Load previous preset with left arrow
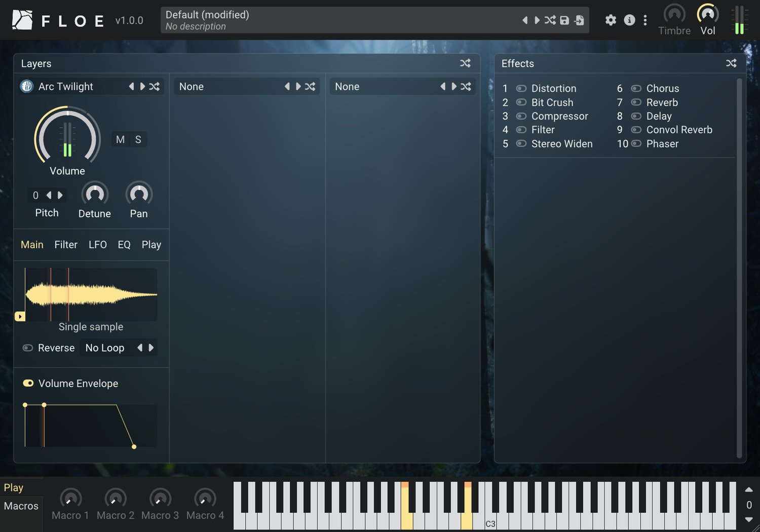Image resolution: width=760 pixels, height=532 pixels. 525,20
